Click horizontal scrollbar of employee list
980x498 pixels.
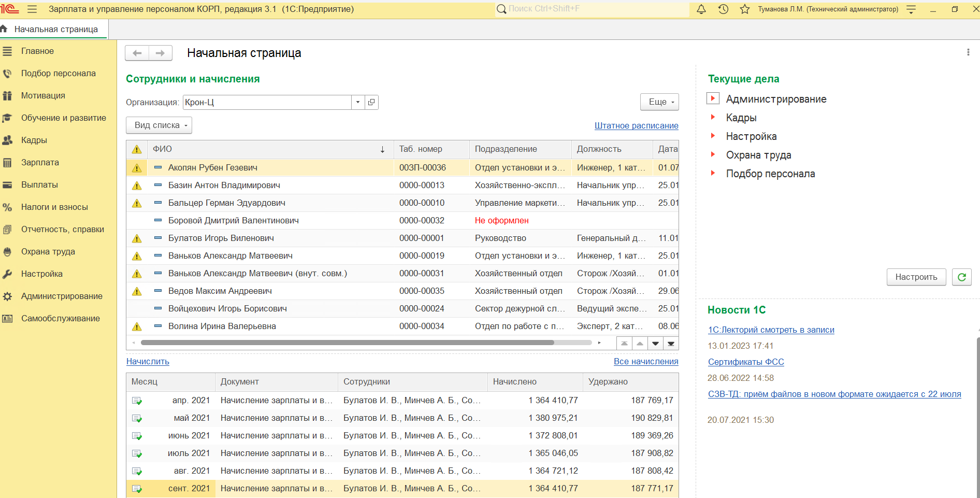[x=348, y=343]
